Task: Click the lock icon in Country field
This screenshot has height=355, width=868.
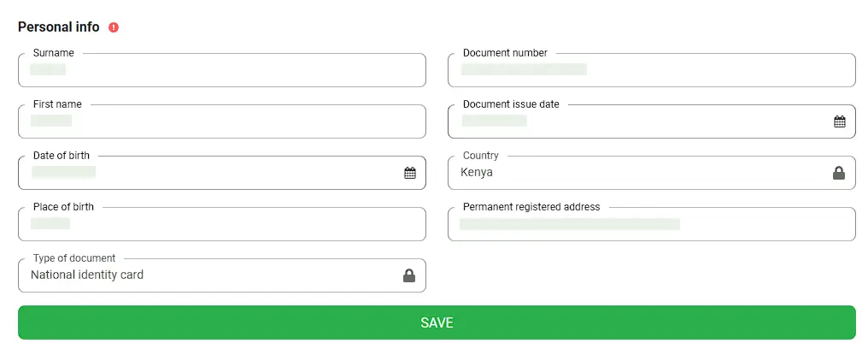Action: [839, 173]
